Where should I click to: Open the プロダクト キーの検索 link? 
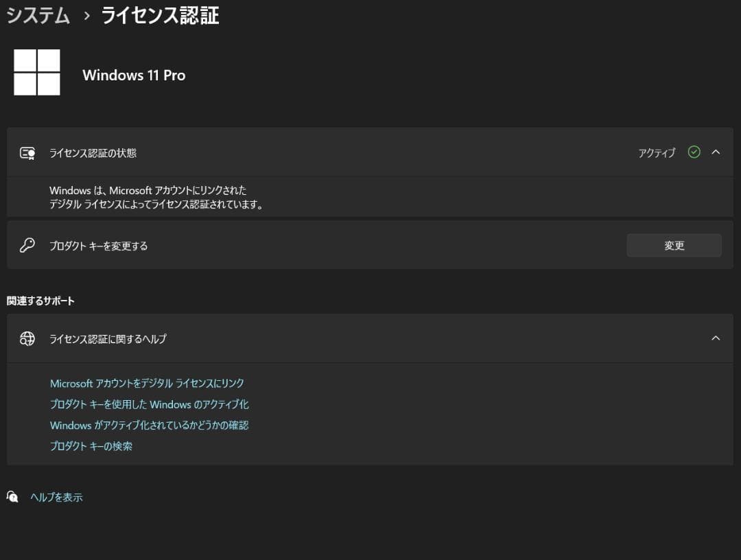tap(91, 446)
